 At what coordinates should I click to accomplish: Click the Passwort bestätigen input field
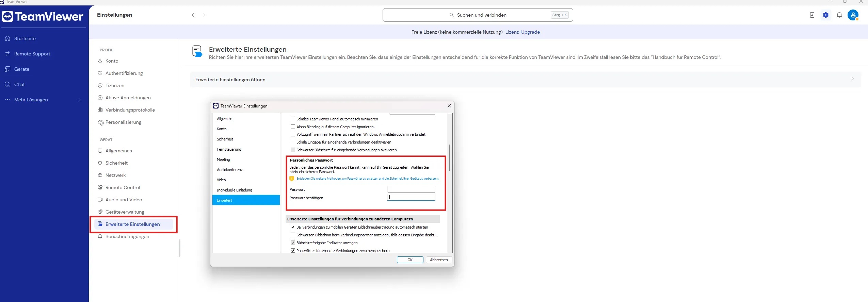pyautogui.click(x=411, y=198)
